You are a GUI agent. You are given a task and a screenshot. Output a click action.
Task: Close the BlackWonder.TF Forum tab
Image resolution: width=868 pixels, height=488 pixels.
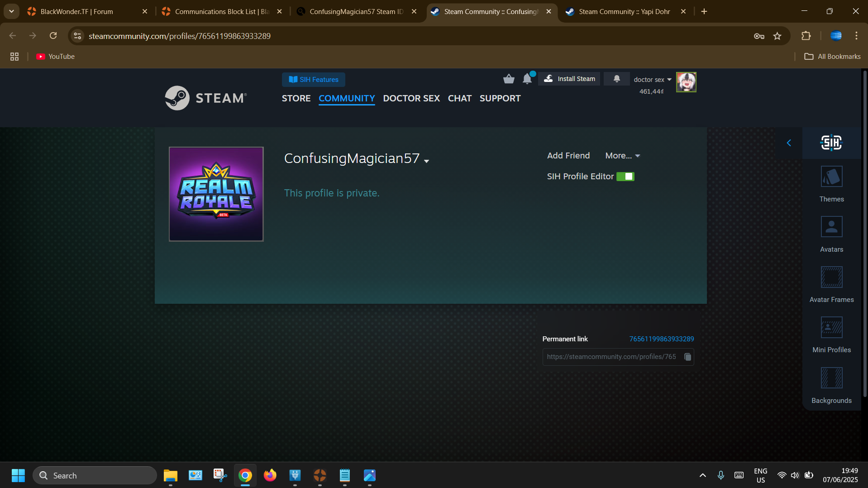[x=145, y=12]
